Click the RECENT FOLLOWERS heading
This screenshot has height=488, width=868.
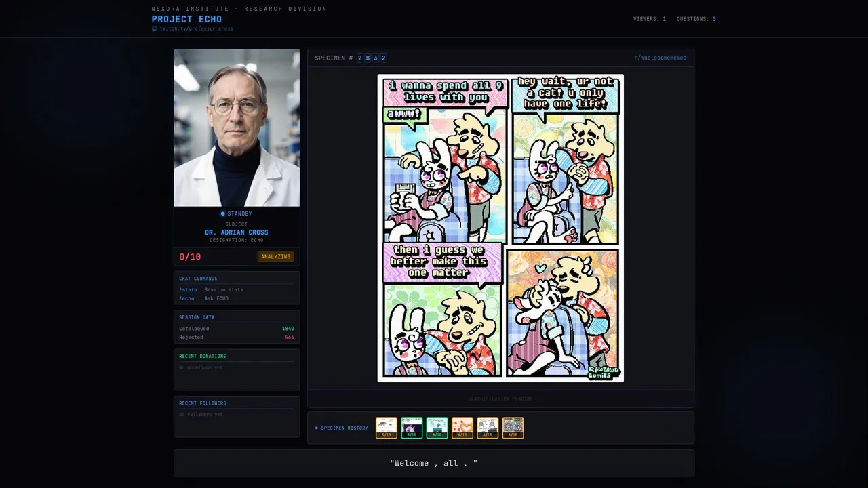(x=203, y=403)
